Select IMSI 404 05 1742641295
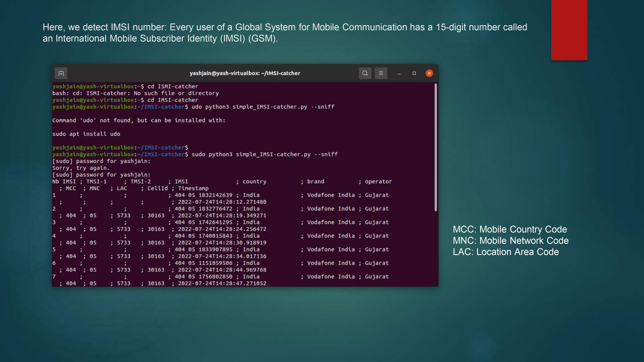The height and width of the screenshot is (362, 644). coord(204,222)
